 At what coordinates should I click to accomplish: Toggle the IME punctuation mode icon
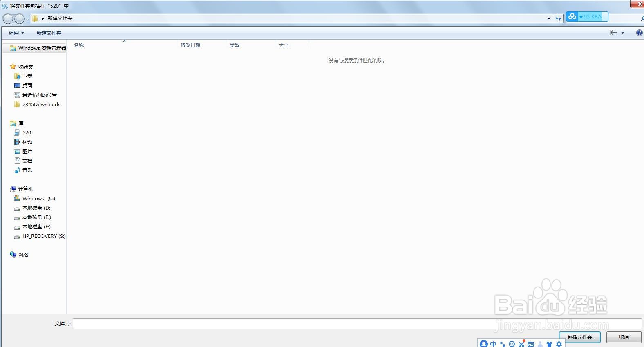503,344
